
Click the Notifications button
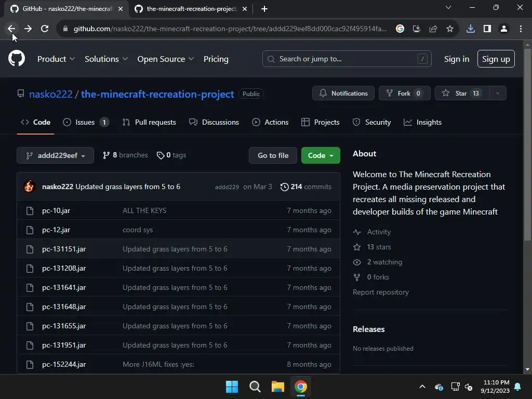[x=343, y=94]
